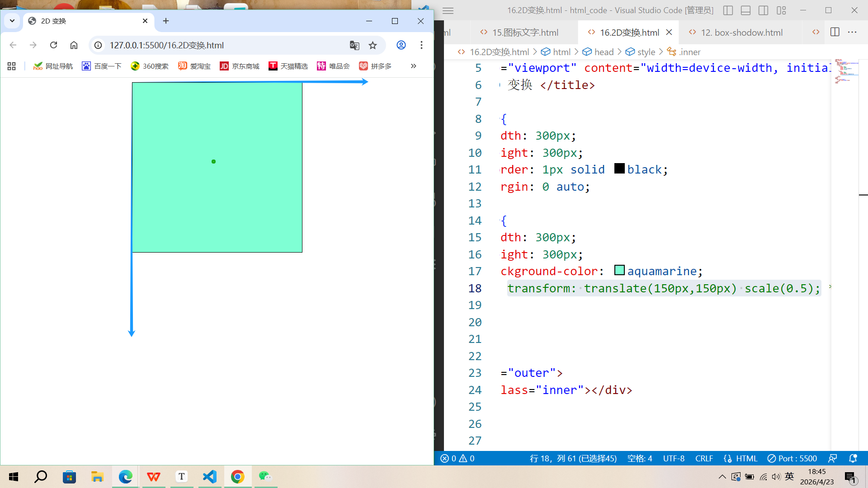Click VS Code split editor right icon

[835, 32]
